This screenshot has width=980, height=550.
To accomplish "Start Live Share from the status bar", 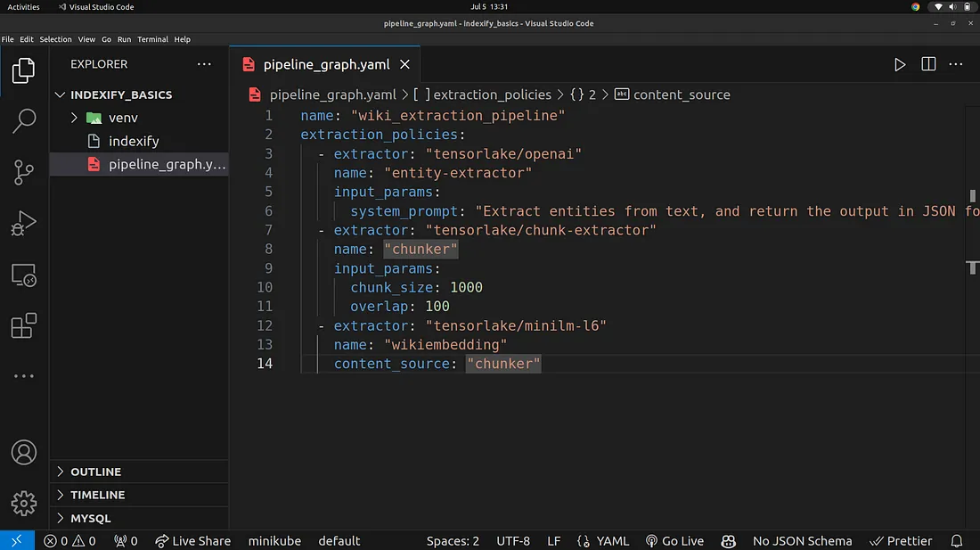I will click(x=193, y=540).
